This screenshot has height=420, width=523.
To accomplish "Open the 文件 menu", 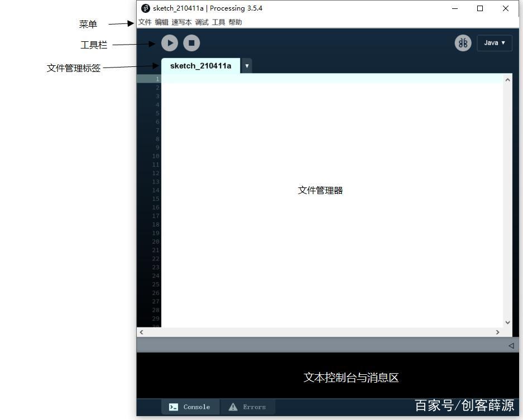I will [145, 22].
